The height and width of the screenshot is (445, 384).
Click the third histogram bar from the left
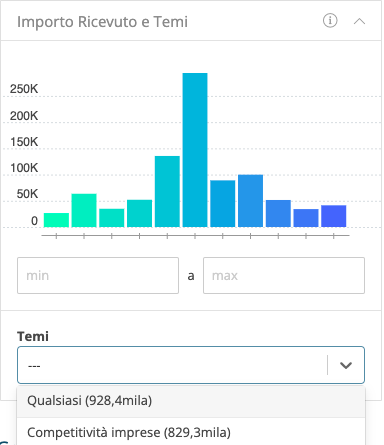click(x=112, y=218)
